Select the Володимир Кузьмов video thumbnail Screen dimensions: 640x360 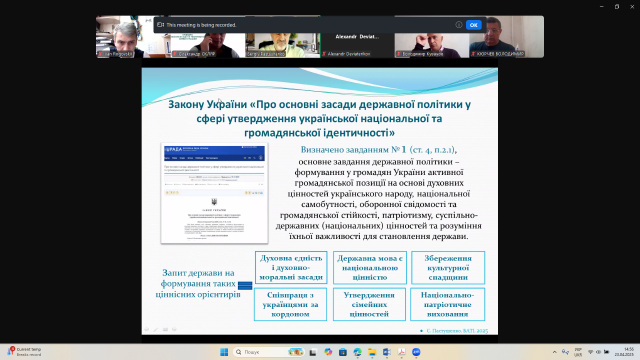click(x=432, y=37)
